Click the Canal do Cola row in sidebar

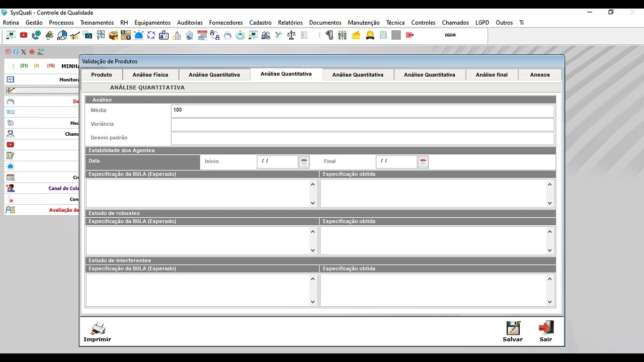click(42, 188)
